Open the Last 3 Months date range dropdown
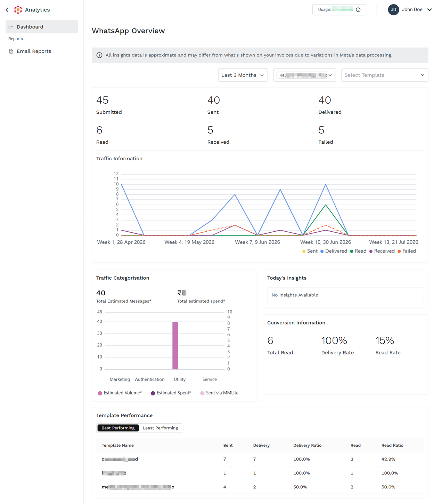 coord(243,75)
